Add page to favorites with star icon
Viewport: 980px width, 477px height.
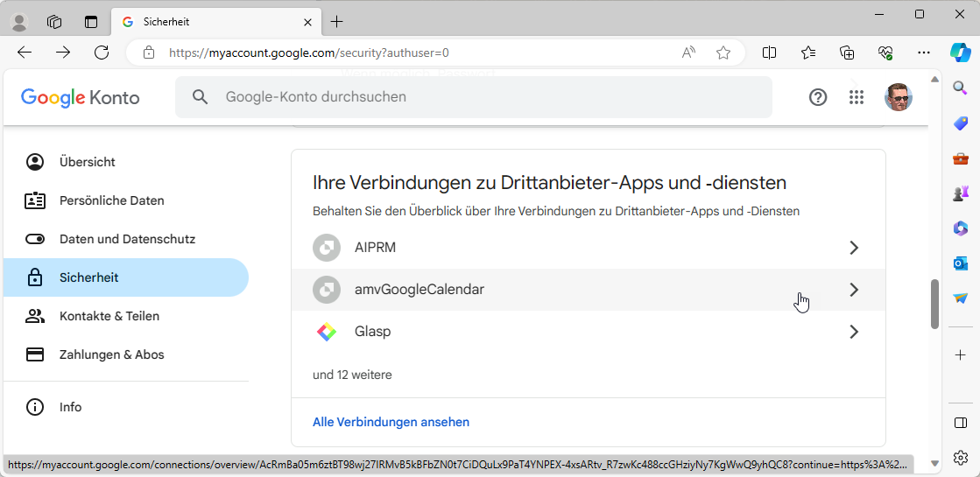[x=723, y=53]
